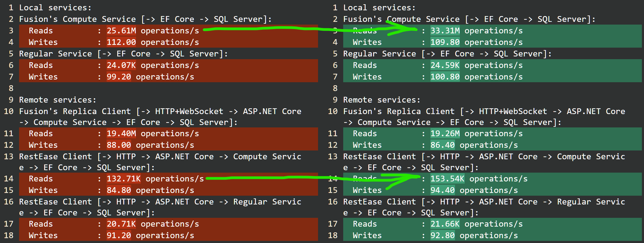This screenshot has height=243, width=644.
Task: Click the Reads label beside 21.66K
Action: coord(365,224)
